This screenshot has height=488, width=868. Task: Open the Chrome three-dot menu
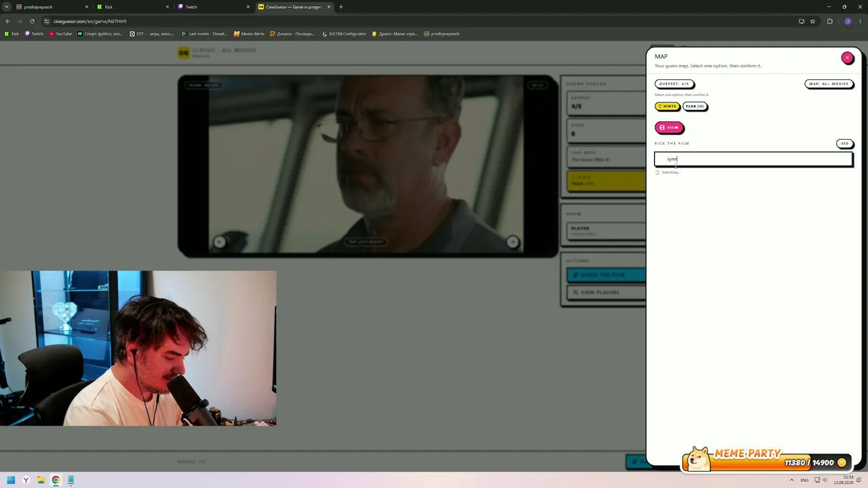tap(860, 21)
